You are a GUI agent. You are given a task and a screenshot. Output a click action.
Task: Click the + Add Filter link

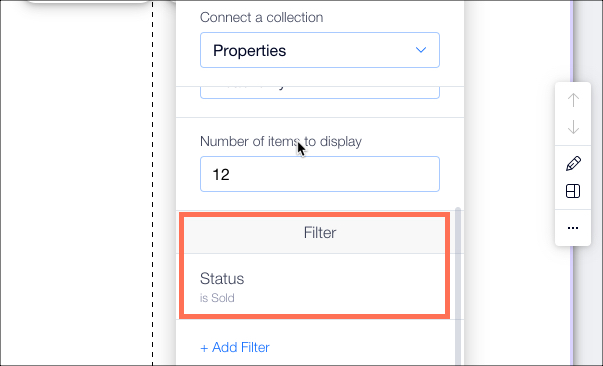pos(235,347)
